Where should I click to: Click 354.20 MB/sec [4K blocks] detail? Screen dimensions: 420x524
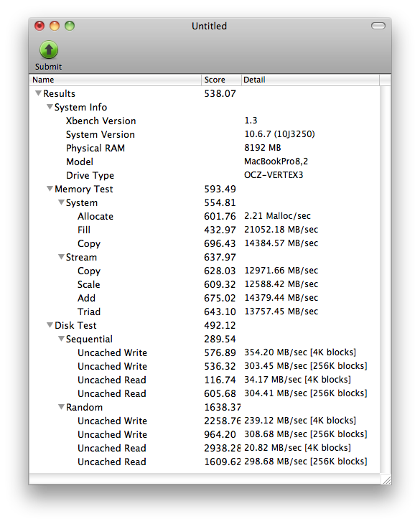(300, 352)
